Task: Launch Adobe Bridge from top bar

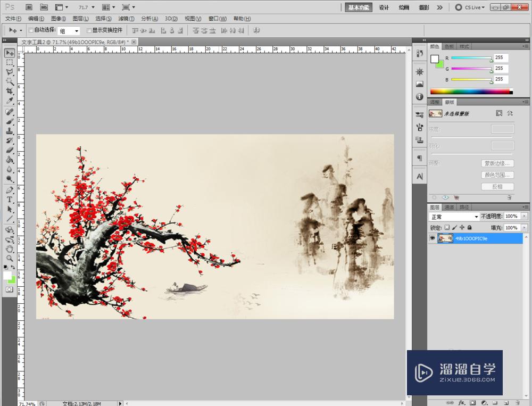Action: 29,7
